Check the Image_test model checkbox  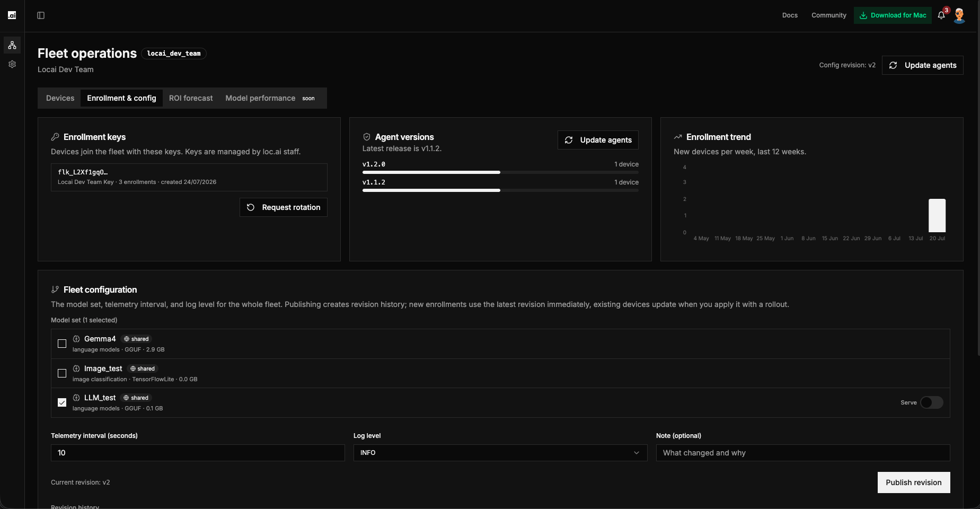tap(62, 373)
